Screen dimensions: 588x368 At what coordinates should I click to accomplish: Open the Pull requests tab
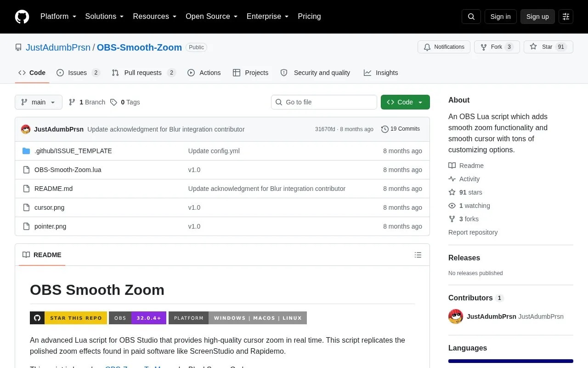(x=144, y=73)
